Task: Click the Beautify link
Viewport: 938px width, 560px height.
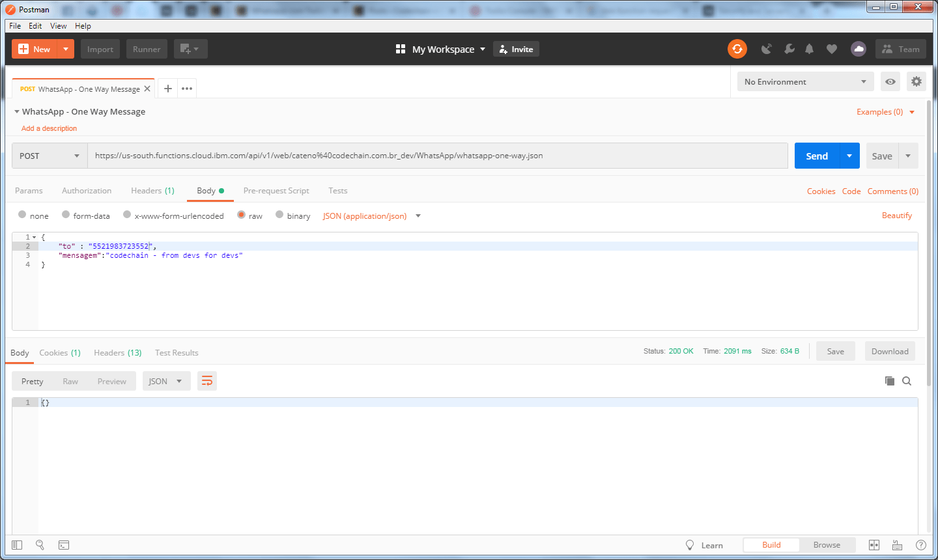Action: (896, 216)
